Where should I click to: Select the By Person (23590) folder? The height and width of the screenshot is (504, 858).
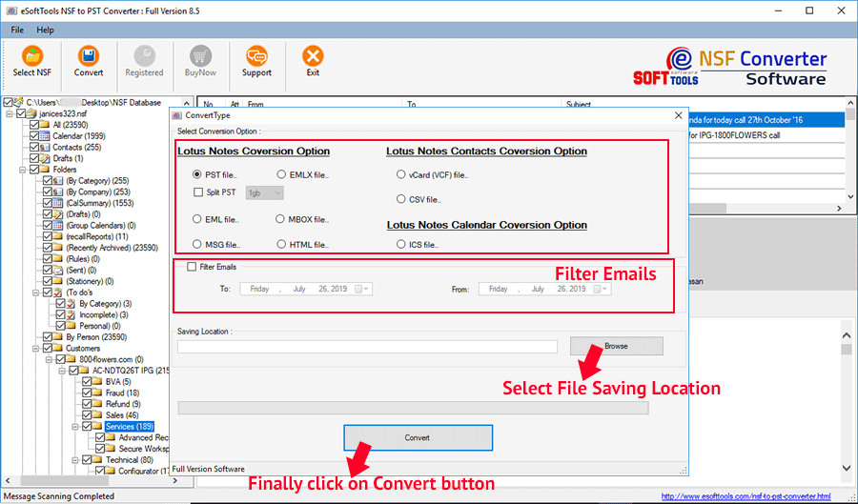(96, 337)
